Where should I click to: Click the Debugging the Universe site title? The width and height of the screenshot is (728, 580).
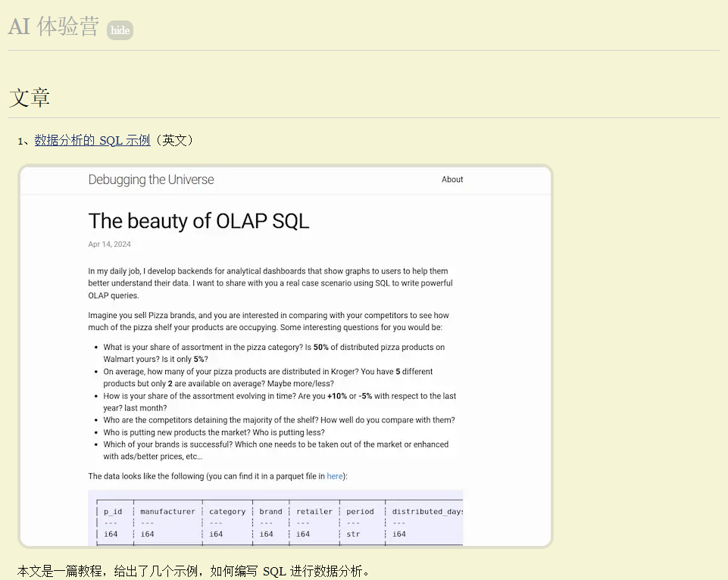[x=151, y=179]
